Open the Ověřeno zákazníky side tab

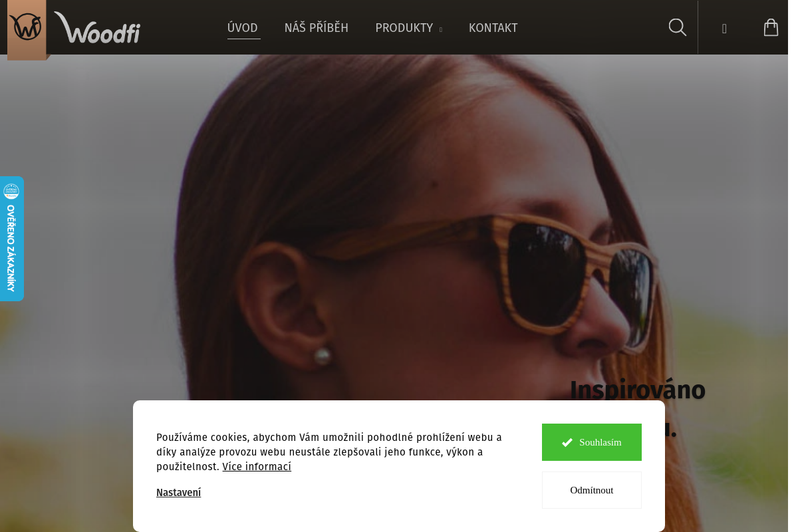pos(11,239)
